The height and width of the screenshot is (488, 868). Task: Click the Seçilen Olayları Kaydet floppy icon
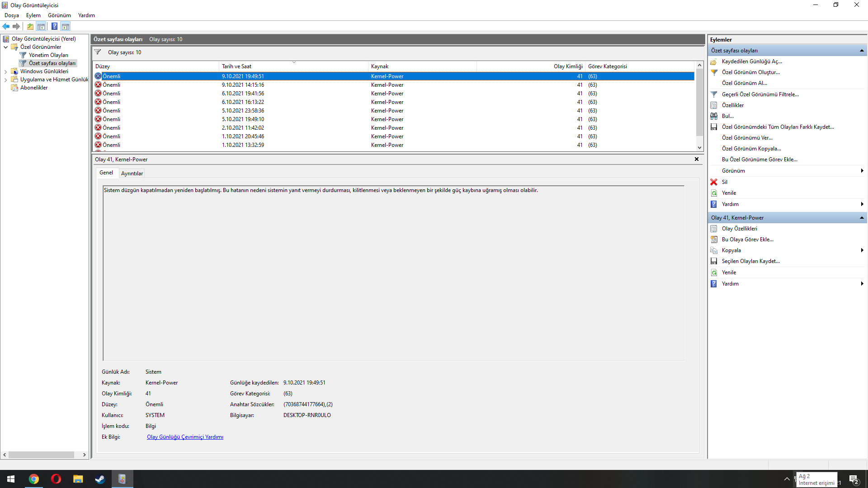pos(714,261)
